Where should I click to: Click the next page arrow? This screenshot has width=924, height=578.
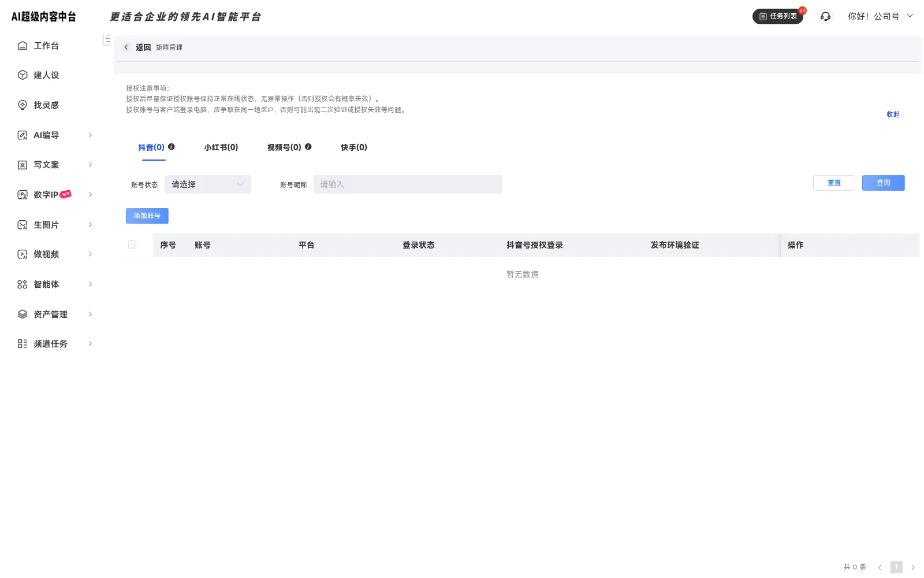pos(913,568)
